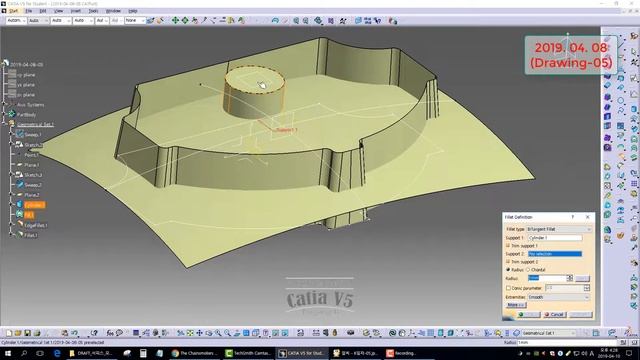
Task: Select the Chordal radio option
Action: coord(528,270)
